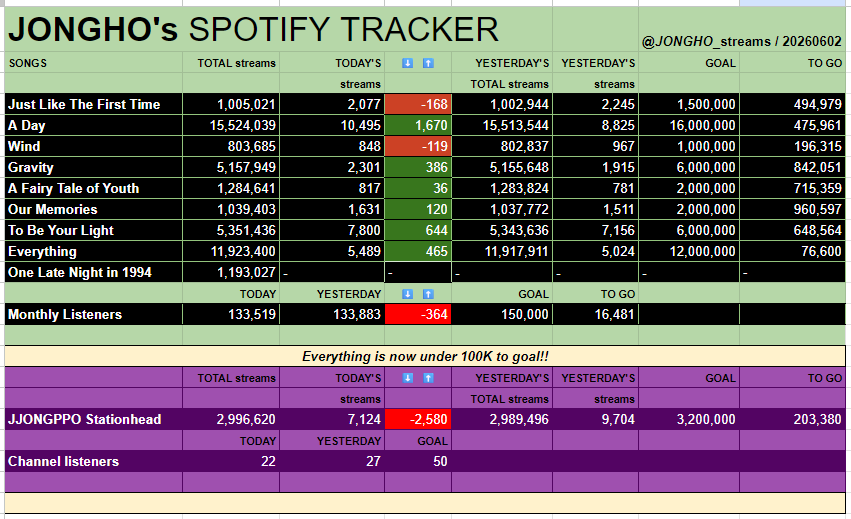Select monthly listeners yesterday value 133,883
Screen dimensions: 851x519
point(332,314)
